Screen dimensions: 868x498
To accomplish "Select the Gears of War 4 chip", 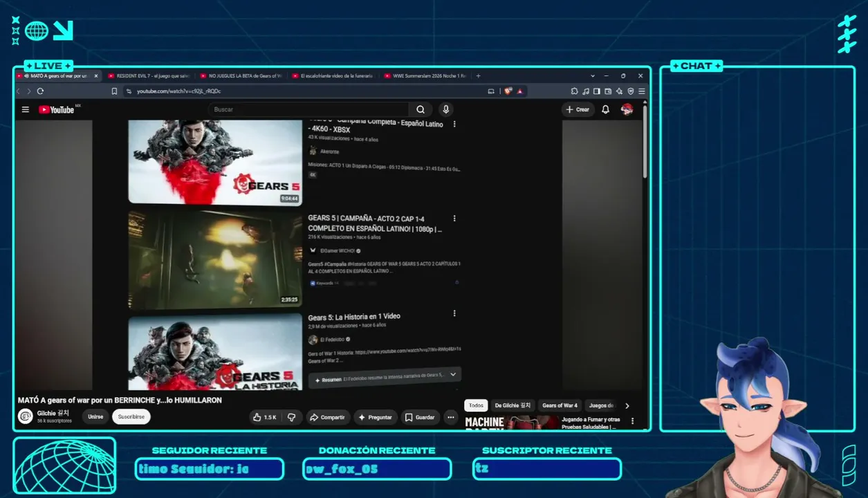I will pos(560,405).
